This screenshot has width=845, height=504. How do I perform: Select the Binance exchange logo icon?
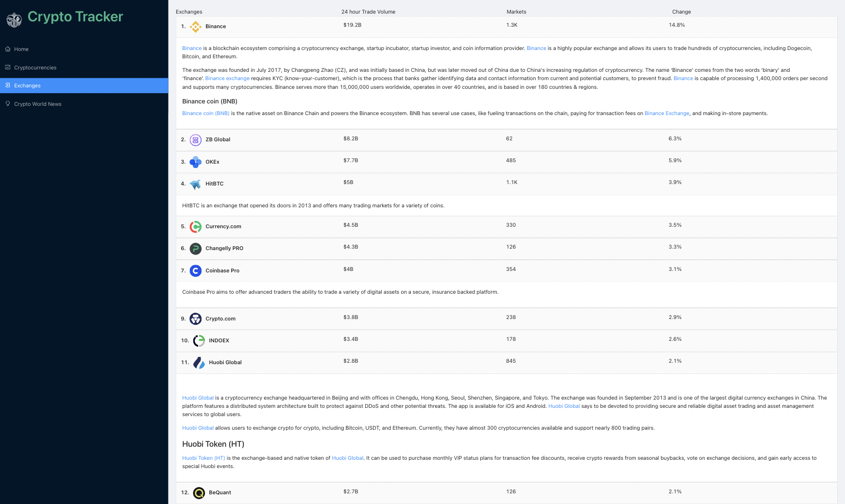pyautogui.click(x=195, y=27)
